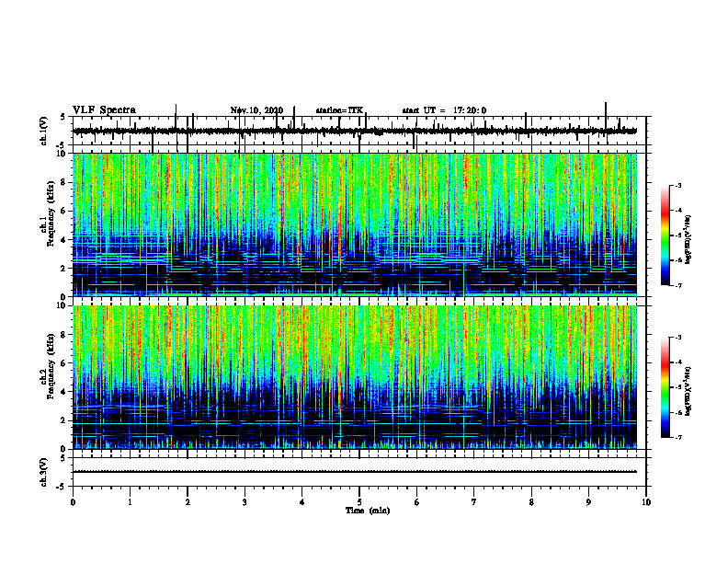Click the "station=ITK" header text
The height and width of the screenshot is (563, 728).
pyautogui.click(x=339, y=110)
